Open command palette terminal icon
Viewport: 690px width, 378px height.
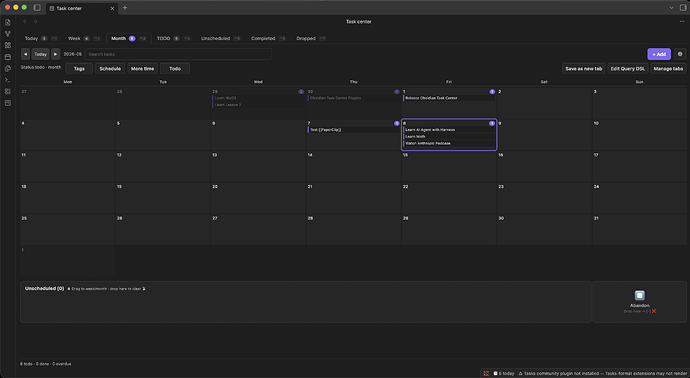(x=7, y=80)
